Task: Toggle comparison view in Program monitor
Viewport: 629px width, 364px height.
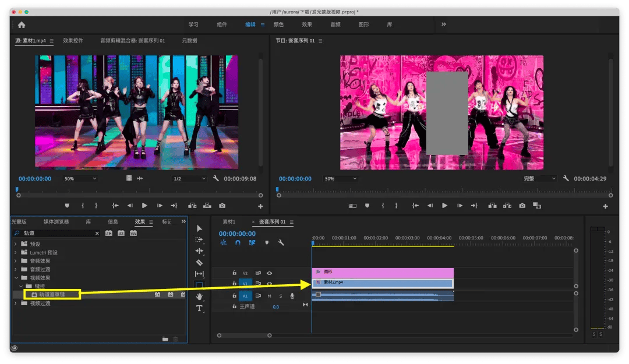Action: [x=537, y=206]
